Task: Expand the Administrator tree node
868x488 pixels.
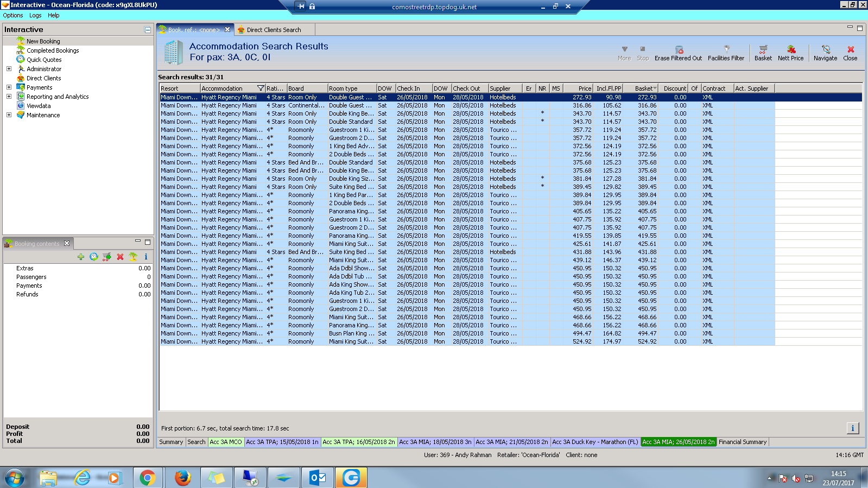Action: pyautogui.click(x=9, y=69)
